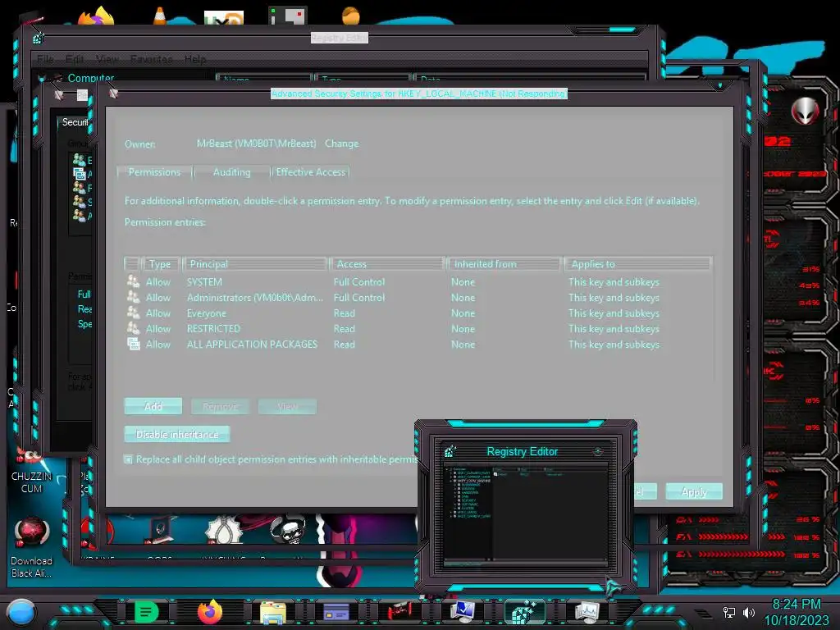This screenshot has height=630, width=840.
Task: Open the performance monitor taskbar icon
Action: [x=587, y=612]
